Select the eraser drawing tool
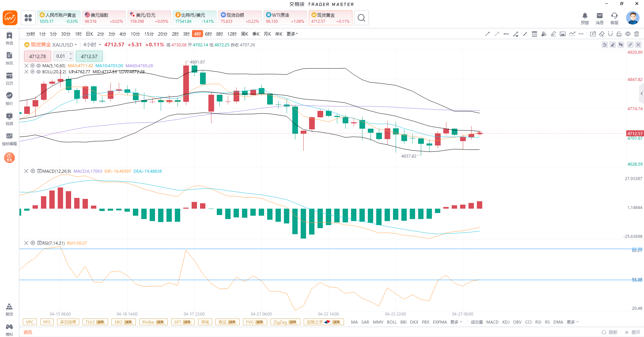Screen dimensions: 644x337 click(x=602, y=34)
